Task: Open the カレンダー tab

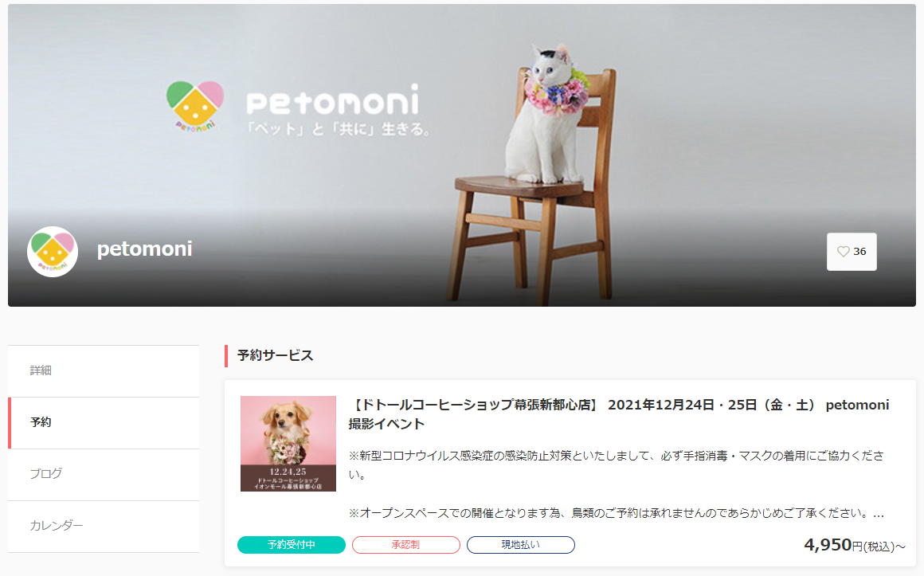Action: tap(104, 526)
